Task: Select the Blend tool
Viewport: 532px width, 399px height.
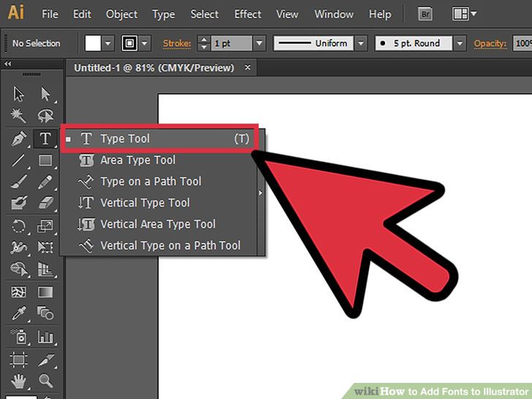Action: click(45, 313)
